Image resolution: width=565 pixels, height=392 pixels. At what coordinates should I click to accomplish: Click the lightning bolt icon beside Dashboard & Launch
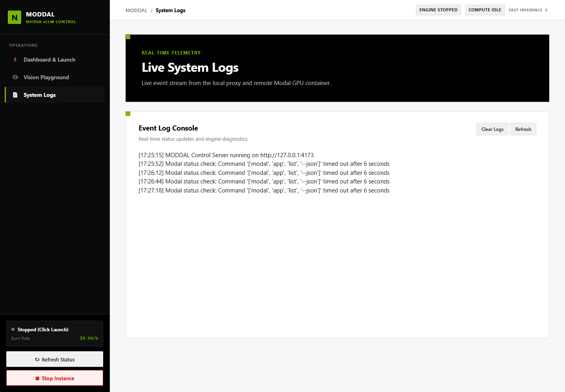15,60
